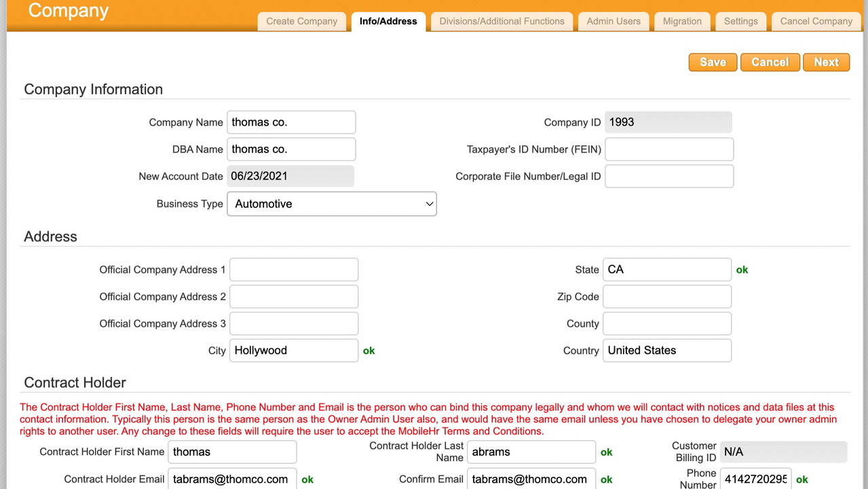Open the Divisions/Additional Functions tab

click(x=502, y=21)
